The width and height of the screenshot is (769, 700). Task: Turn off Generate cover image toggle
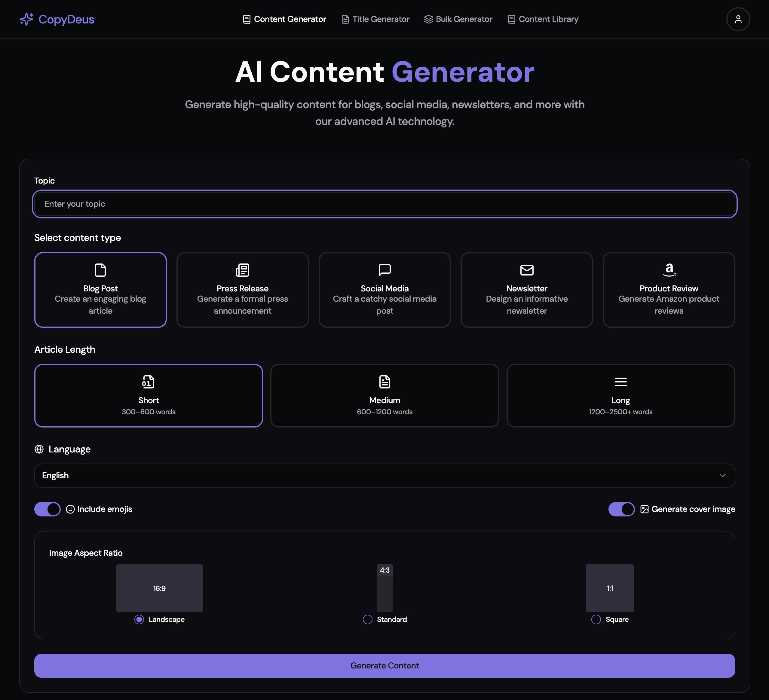(621, 509)
